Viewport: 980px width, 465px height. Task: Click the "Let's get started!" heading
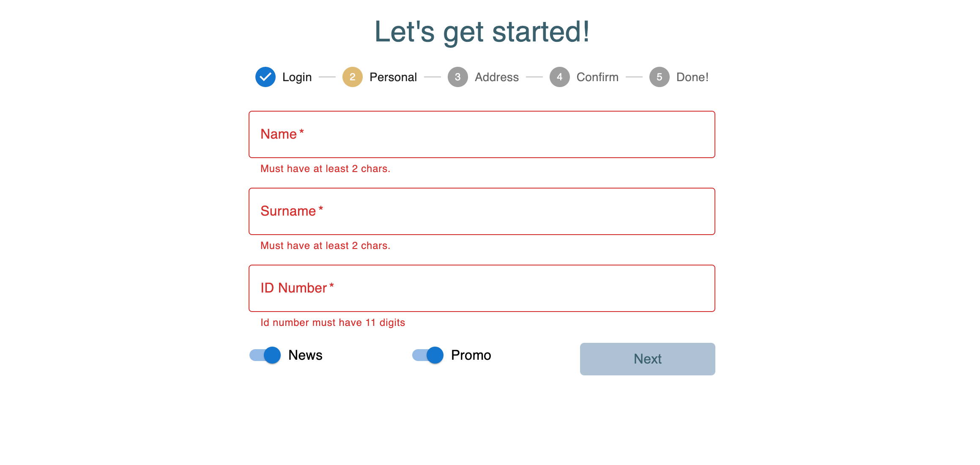click(x=482, y=32)
